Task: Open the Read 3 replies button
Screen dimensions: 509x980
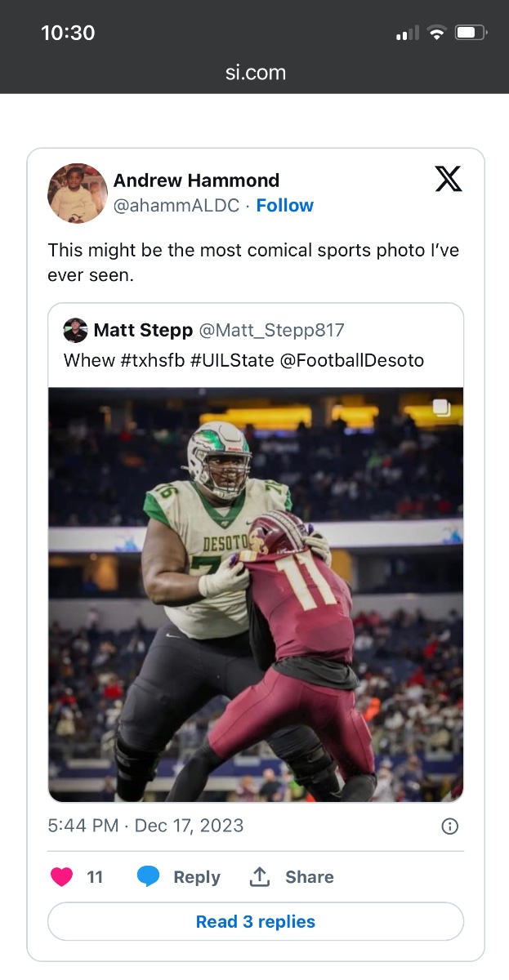Action: [256, 922]
